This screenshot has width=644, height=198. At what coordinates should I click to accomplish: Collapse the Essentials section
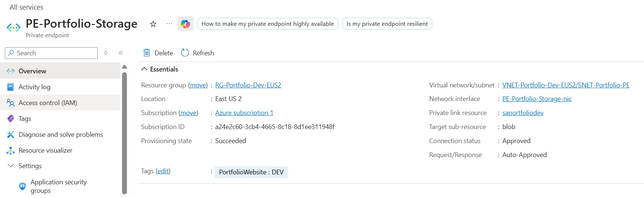coord(144,69)
